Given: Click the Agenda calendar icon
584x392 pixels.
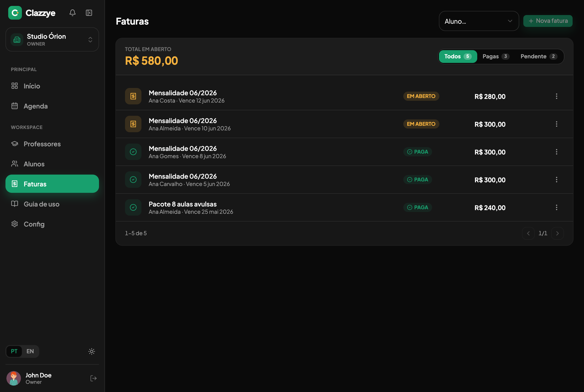Looking at the screenshot, I should [x=15, y=106].
